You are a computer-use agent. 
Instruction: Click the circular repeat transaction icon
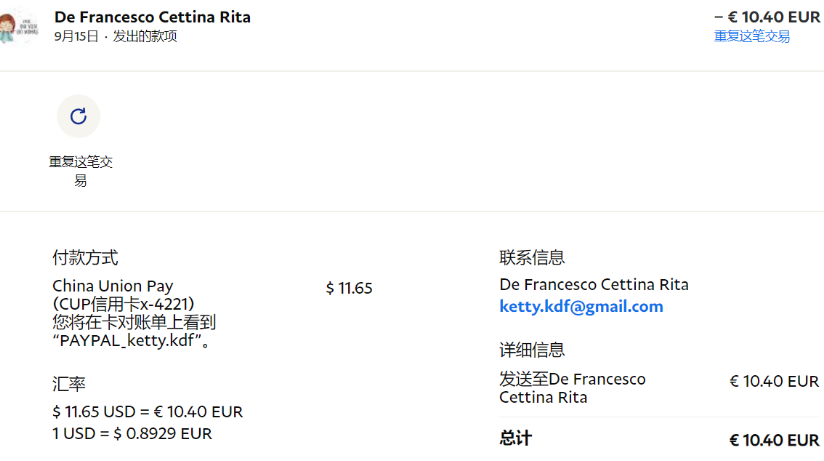click(x=78, y=116)
